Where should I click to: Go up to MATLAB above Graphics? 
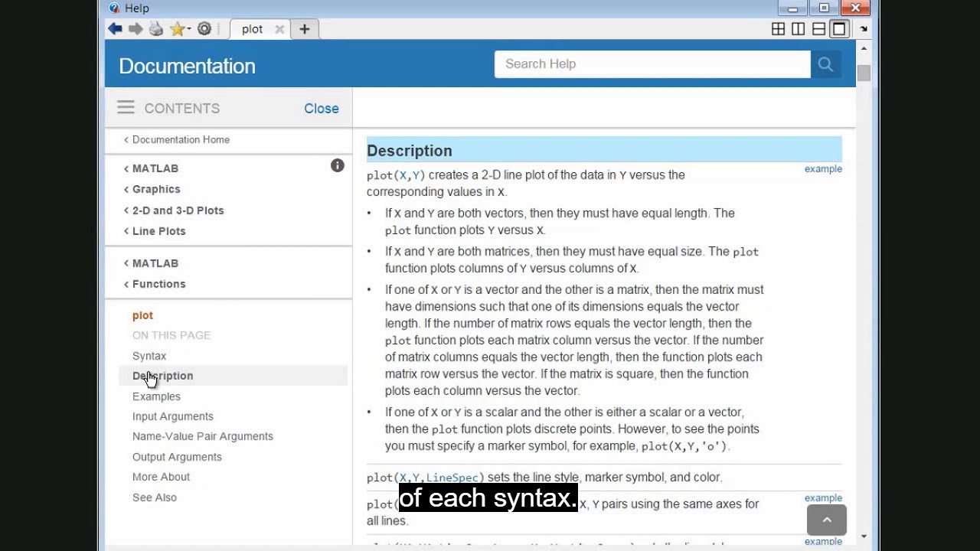pos(155,168)
